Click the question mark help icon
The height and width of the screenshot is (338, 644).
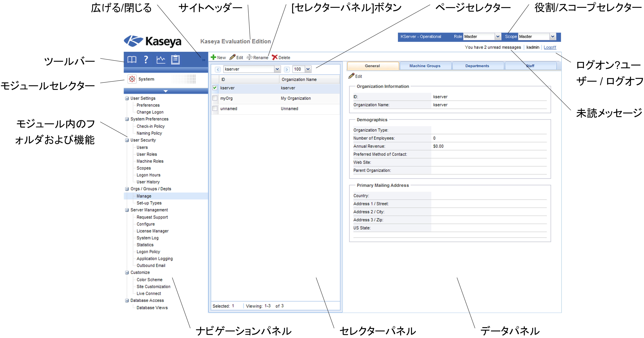click(146, 60)
